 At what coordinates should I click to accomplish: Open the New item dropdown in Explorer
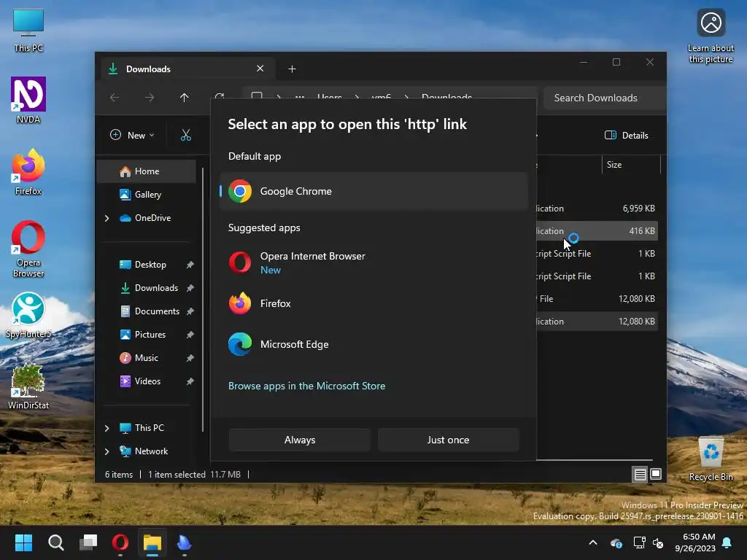tap(133, 135)
